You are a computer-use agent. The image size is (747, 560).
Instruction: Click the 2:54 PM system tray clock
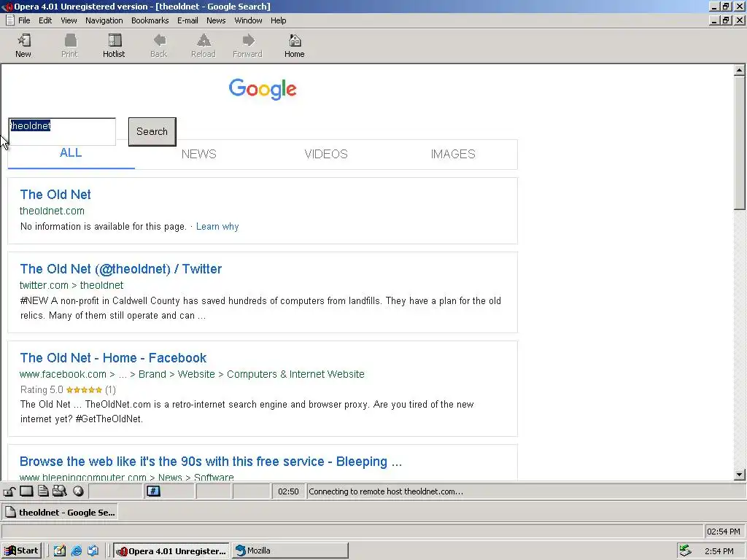[719, 551]
